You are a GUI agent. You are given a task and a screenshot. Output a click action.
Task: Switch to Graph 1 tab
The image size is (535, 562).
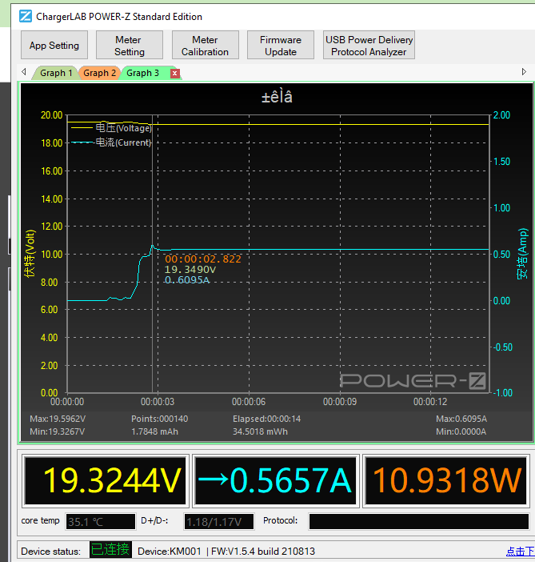point(56,73)
